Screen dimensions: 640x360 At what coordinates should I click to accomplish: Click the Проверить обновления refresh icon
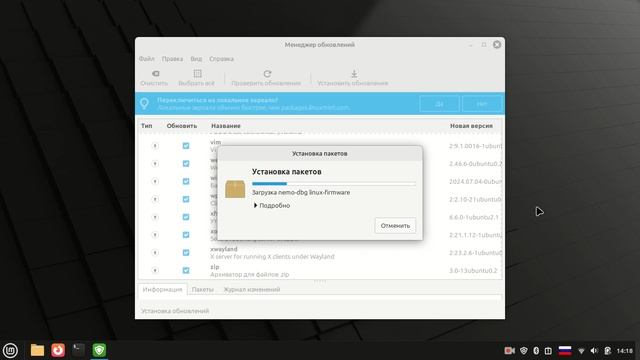pyautogui.click(x=267, y=74)
